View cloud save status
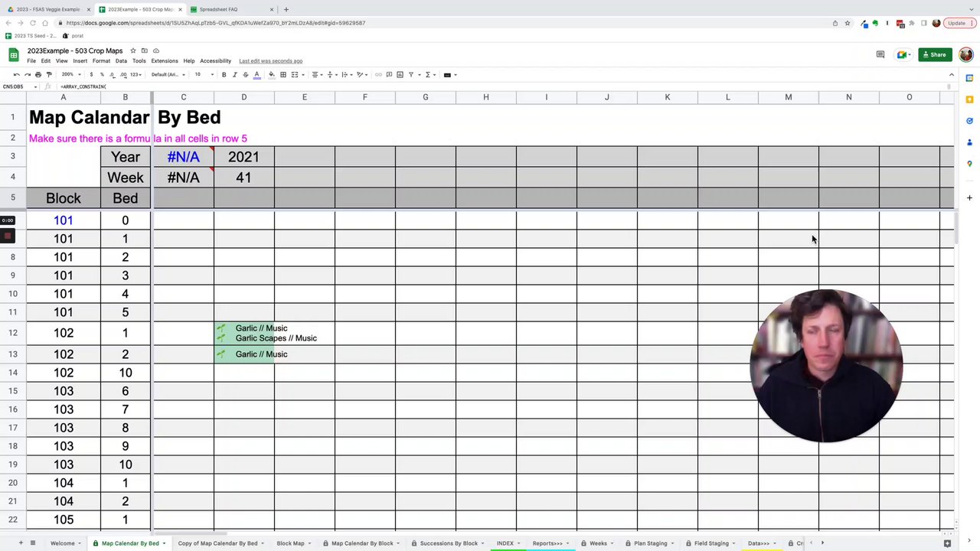Viewport: 980px width, 551px height. click(x=155, y=51)
